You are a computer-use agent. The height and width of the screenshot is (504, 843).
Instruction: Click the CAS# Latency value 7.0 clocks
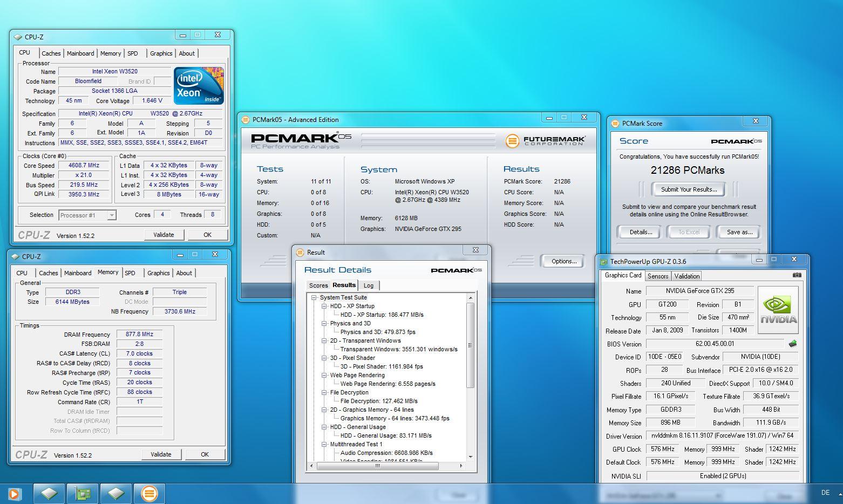139,354
